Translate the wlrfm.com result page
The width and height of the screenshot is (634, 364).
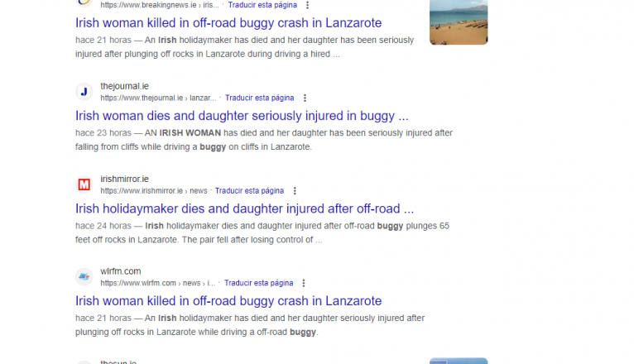[258, 283]
